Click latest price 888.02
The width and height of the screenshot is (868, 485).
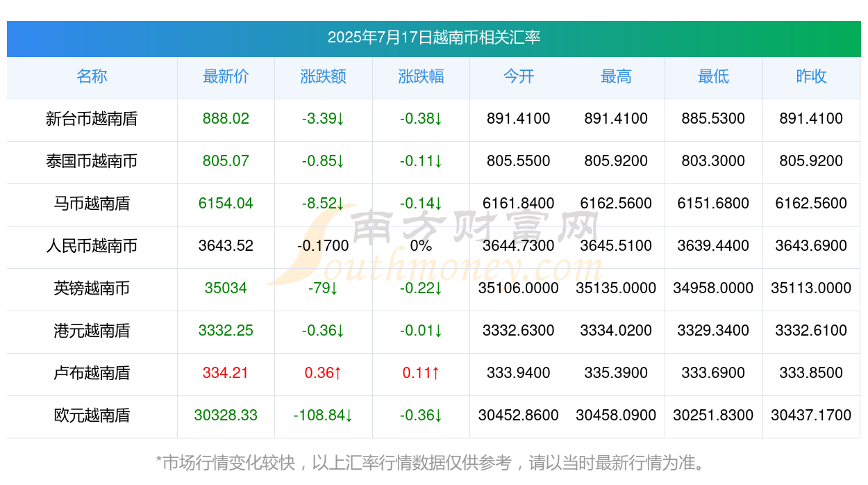click(226, 119)
